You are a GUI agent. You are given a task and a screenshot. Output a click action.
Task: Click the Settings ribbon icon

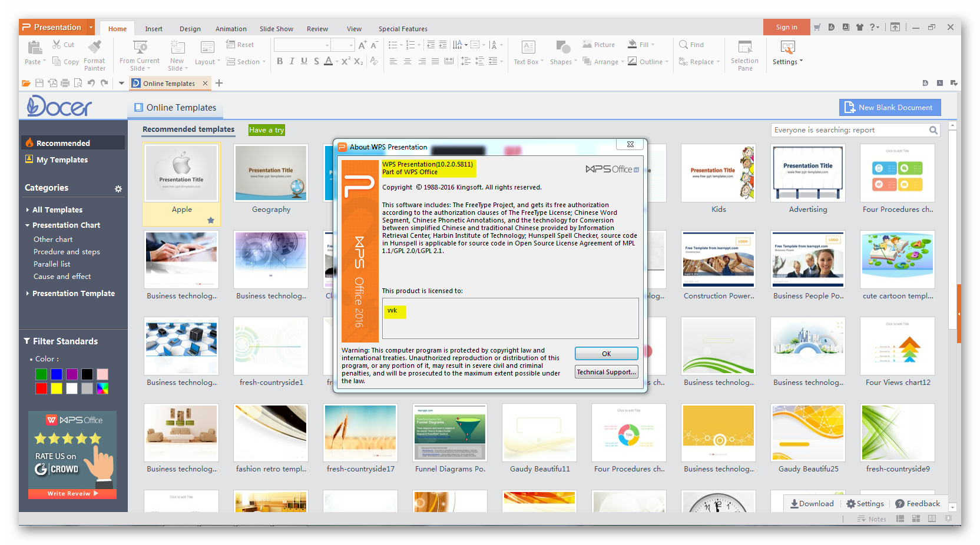click(x=787, y=47)
